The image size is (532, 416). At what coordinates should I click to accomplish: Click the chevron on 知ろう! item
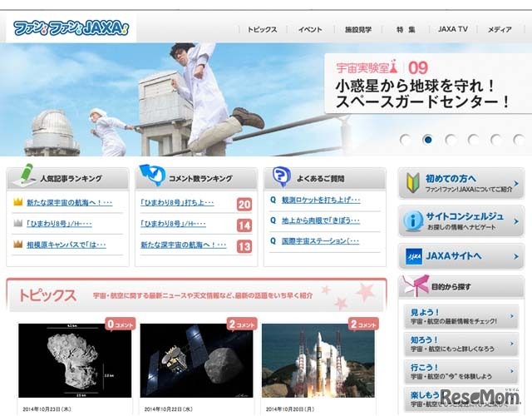pyautogui.click(x=512, y=344)
